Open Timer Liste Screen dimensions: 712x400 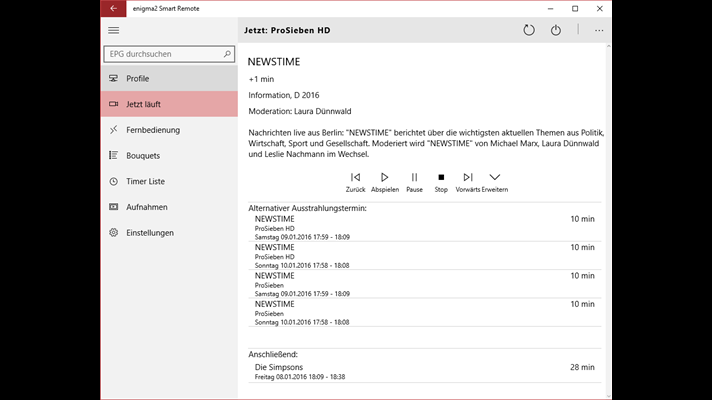pyautogui.click(x=169, y=181)
